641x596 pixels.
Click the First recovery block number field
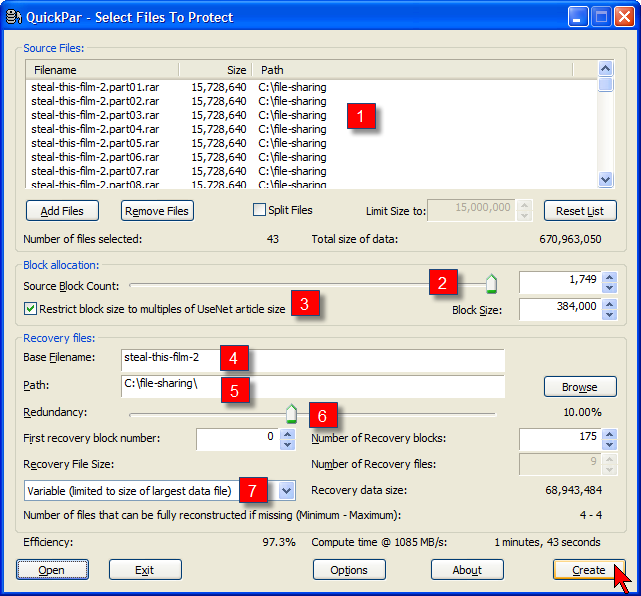pyautogui.click(x=238, y=439)
